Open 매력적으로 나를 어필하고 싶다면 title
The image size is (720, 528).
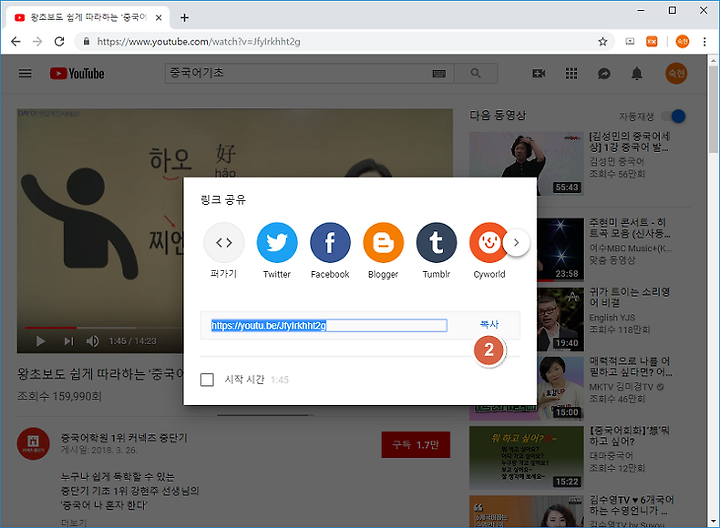(630, 366)
